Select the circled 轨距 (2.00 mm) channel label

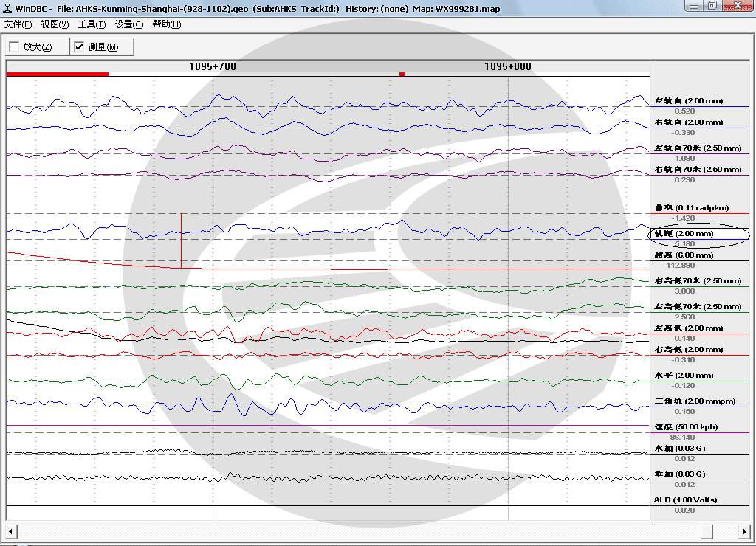point(684,234)
